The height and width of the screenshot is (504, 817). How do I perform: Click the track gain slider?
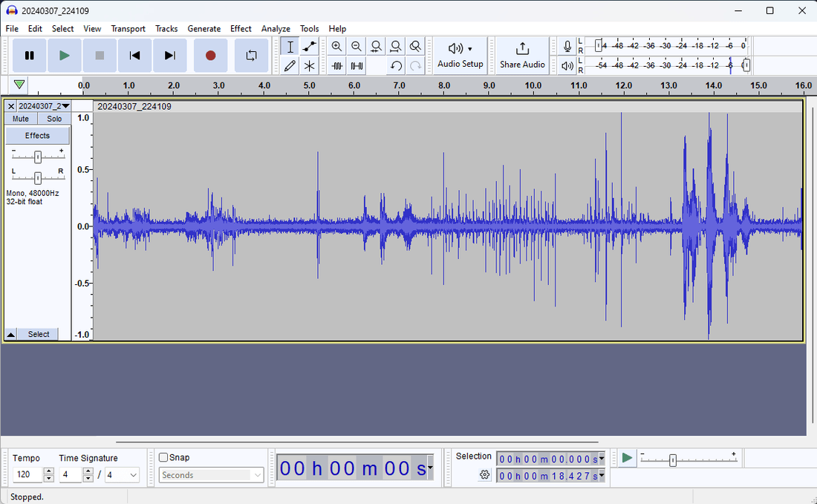(38, 157)
